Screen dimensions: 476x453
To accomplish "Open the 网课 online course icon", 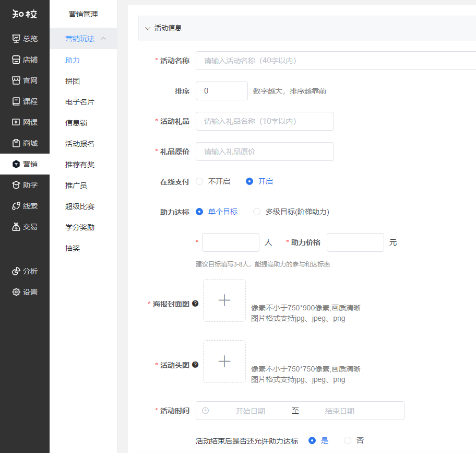I will click(x=16, y=122).
